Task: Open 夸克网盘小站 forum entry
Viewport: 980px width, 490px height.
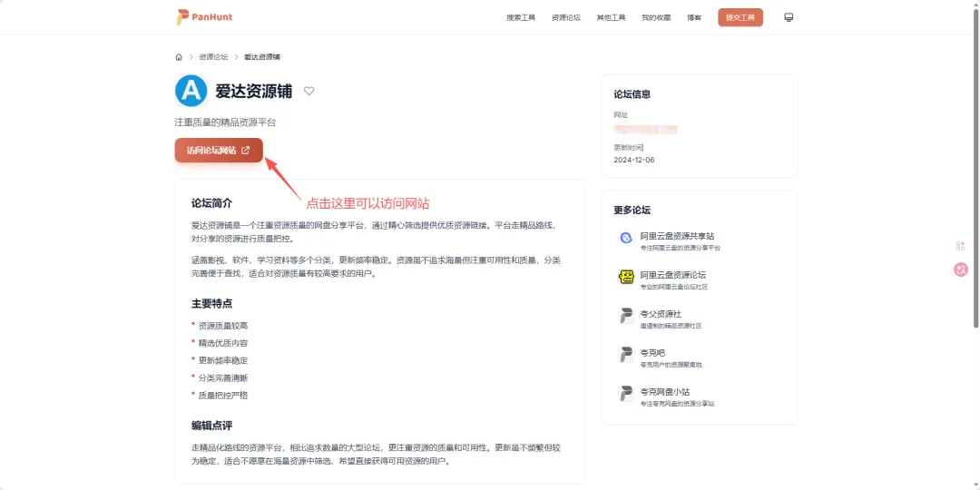Action: (x=699, y=397)
